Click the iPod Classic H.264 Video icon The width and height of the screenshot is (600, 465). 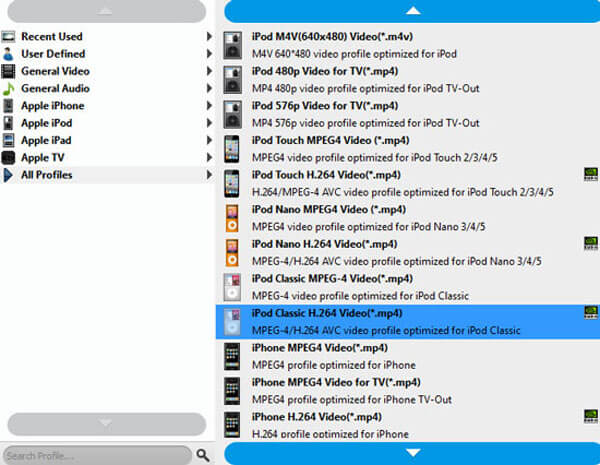click(x=232, y=322)
